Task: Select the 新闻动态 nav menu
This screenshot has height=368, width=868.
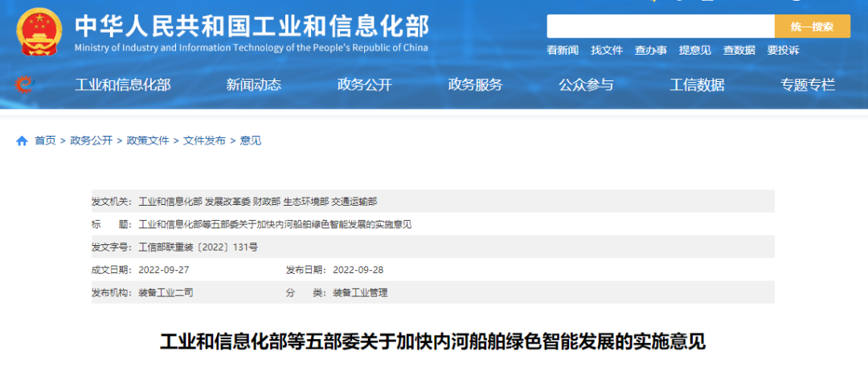Action: pos(253,84)
